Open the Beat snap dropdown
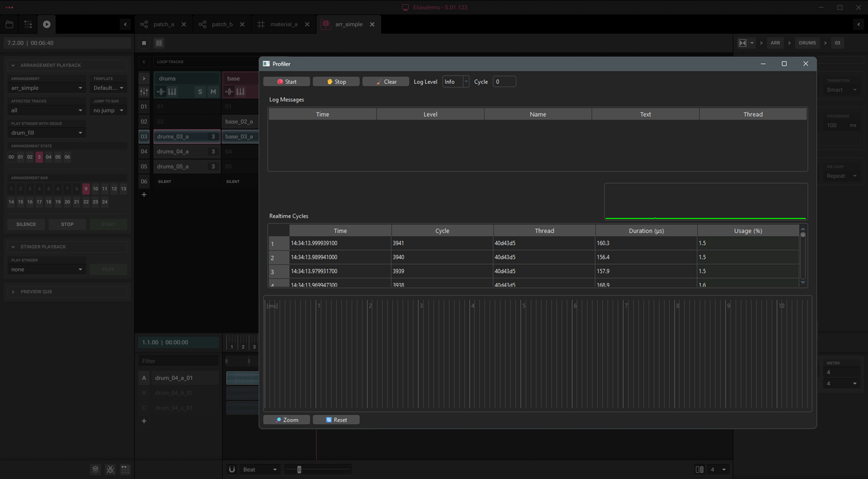The image size is (868, 479). 260,470
